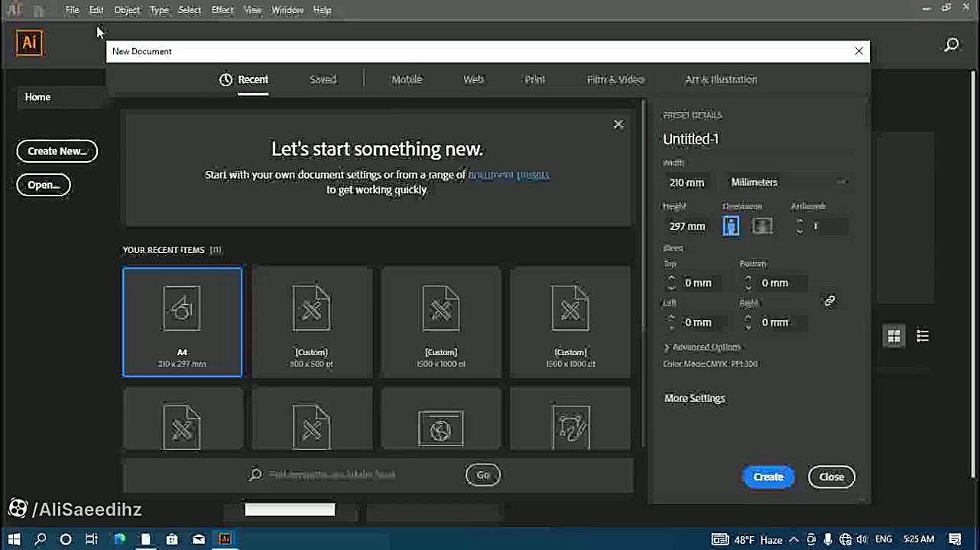Click the Illustrator Ai home logo
This screenshot has height=550, width=980.
pos(30,43)
